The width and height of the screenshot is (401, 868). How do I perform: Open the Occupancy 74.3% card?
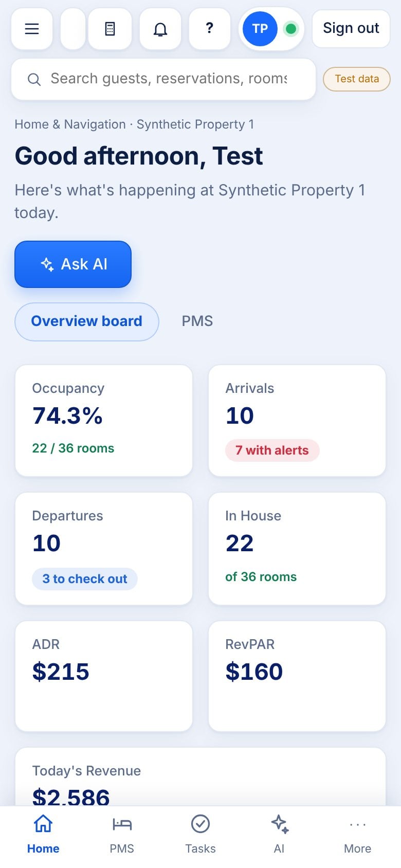coord(104,421)
